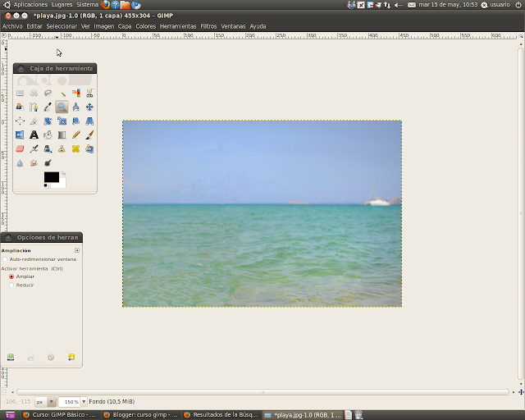Open the Colores menu
Viewport: 525px width, 420px height.
pos(146,26)
